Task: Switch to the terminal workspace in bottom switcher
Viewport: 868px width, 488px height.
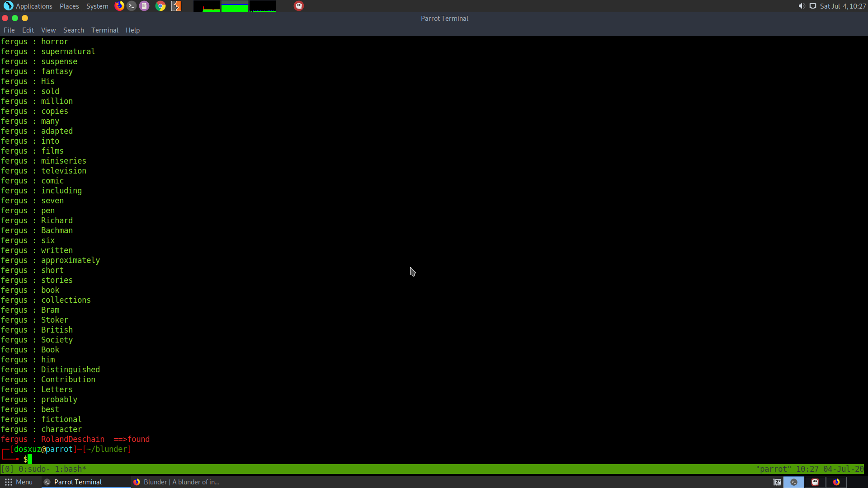Action: 794,482
